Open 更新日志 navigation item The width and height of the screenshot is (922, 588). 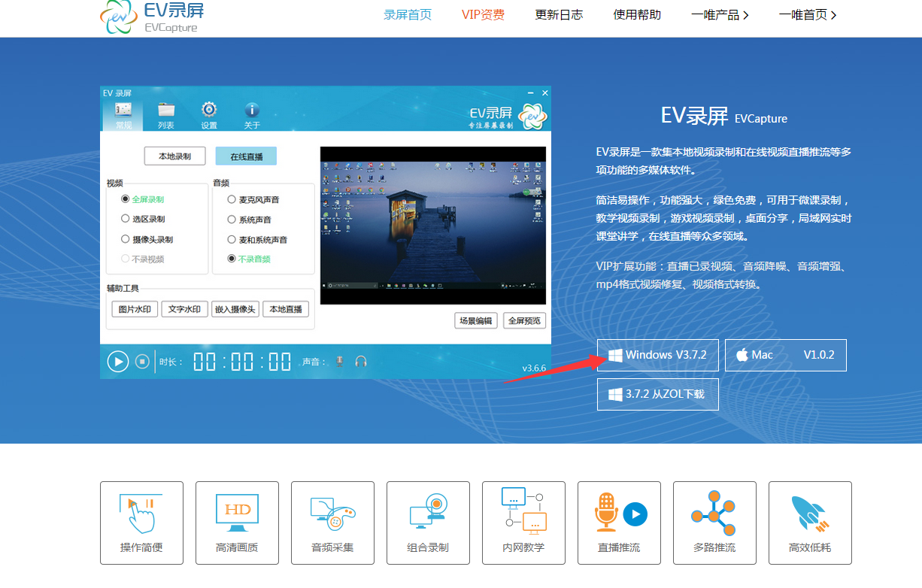(x=559, y=15)
